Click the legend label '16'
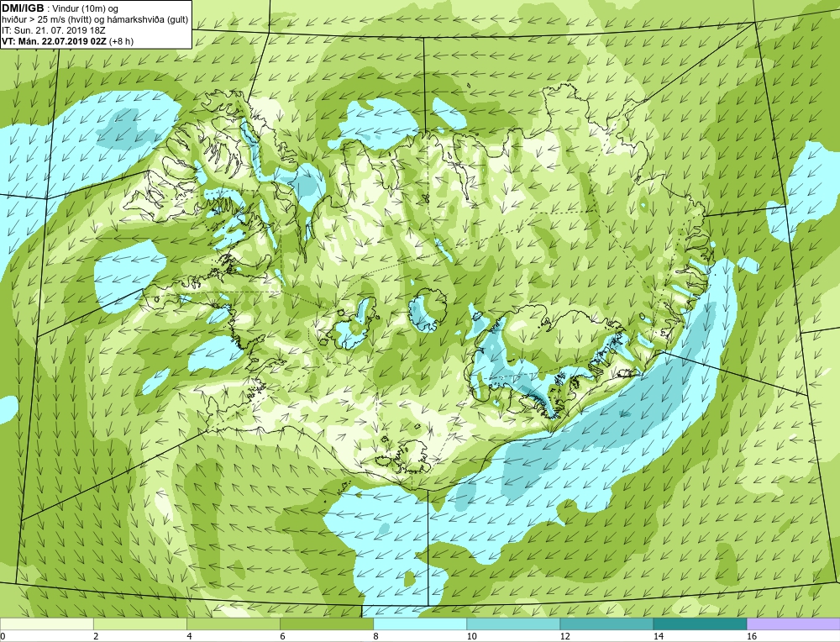Screen dimensions: 840x642 click(752, 636)
